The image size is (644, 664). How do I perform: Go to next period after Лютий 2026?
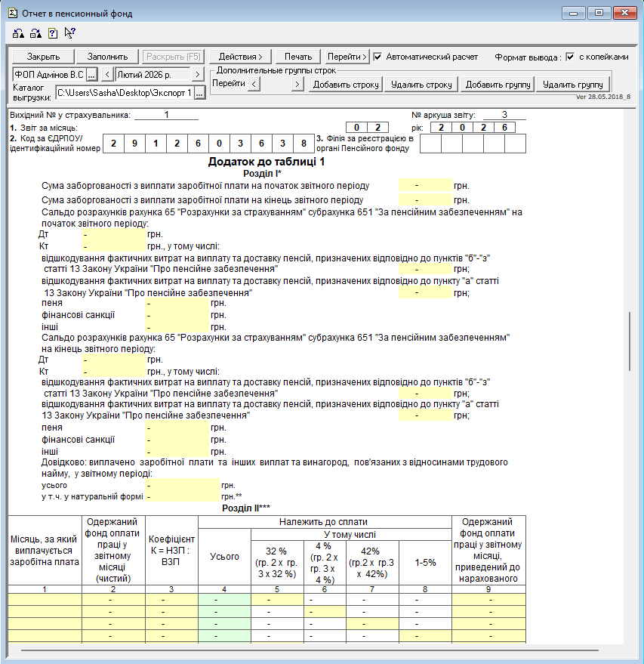click(198, 74)
